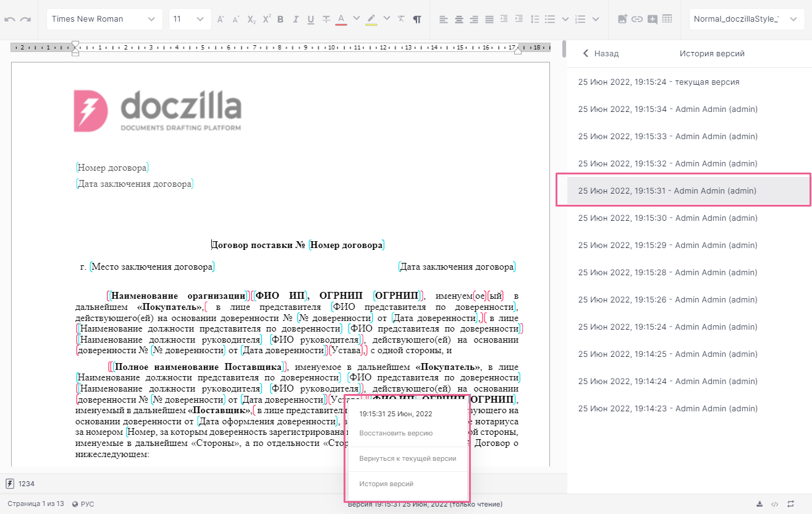The width and height of the screenshot is (812, 514).
Task: Click the Страница 1 из 13 page counter
Action: pos(36,504)
